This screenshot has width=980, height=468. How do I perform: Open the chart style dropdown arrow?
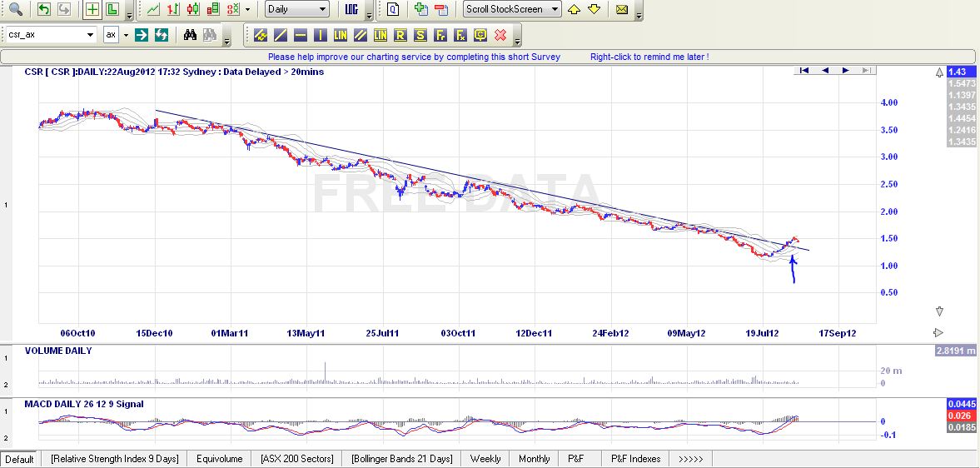pyautogui.click(x=248, y=9)
